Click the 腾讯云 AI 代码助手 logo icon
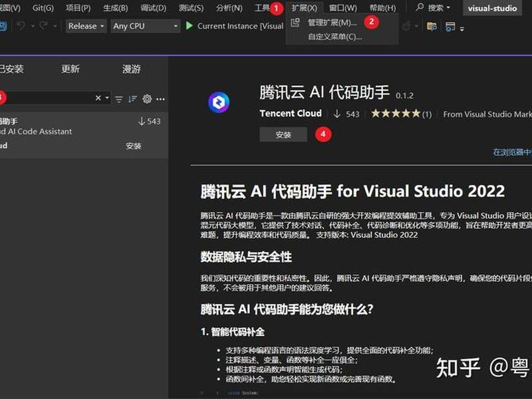The height and width of the screenshot is (399, 532). pos(219,102)
